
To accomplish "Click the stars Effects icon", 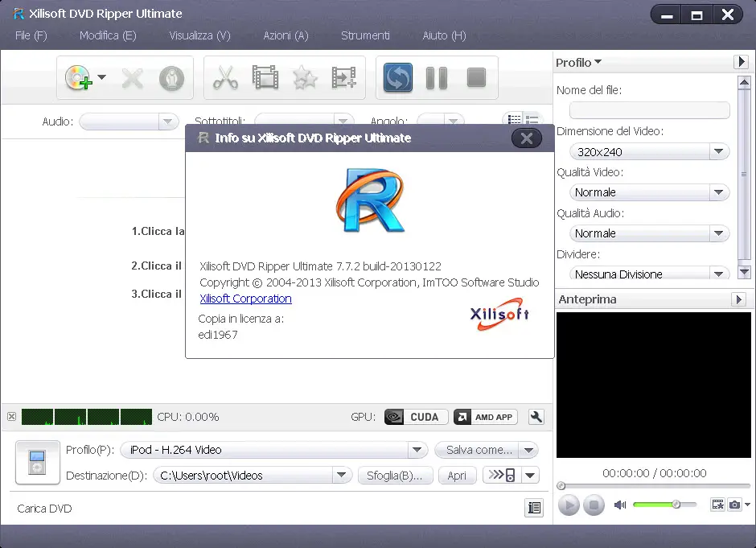I will [305, 78].
